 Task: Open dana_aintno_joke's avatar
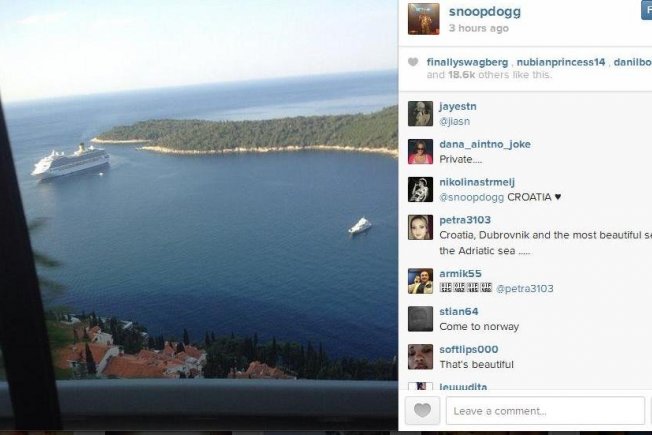(x=420, y=151)
